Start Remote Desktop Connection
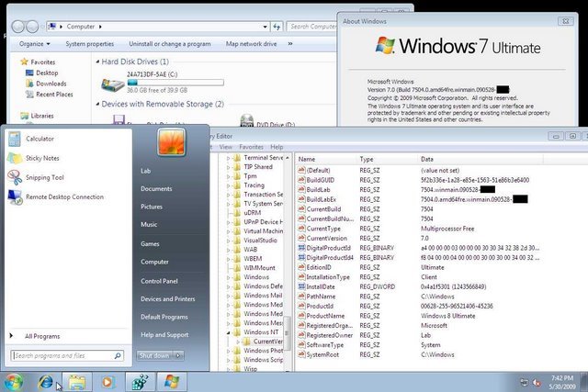 tap(64, 196)
